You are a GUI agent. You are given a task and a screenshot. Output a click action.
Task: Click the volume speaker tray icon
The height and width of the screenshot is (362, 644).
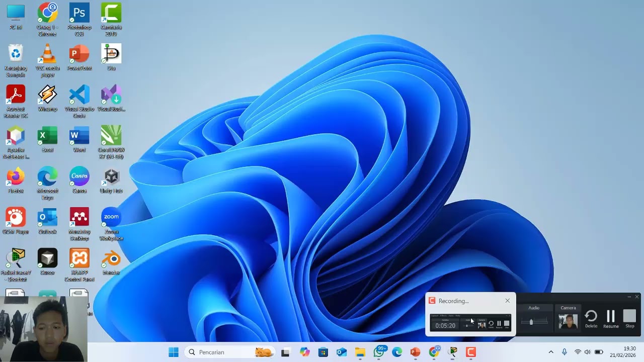[587, 352]
